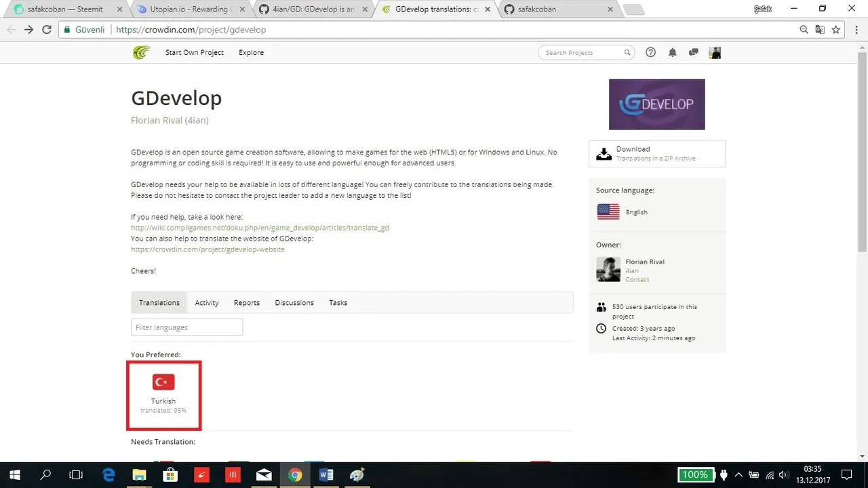Image resolution: width=868 pixels, height=488 pixels.
Task: Click Florian Rival owner avatar
Action: [x=608, y=269]
